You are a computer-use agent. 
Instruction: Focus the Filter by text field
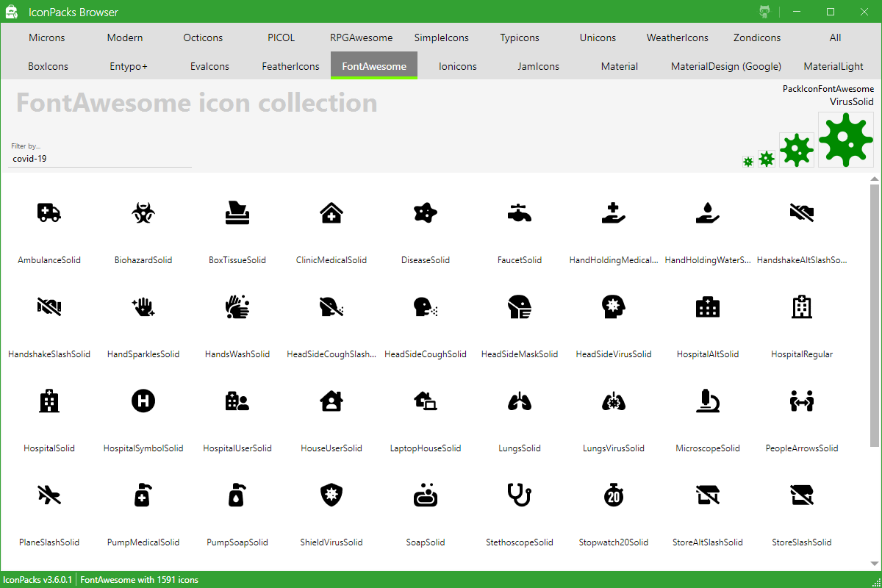click(100, 158)
